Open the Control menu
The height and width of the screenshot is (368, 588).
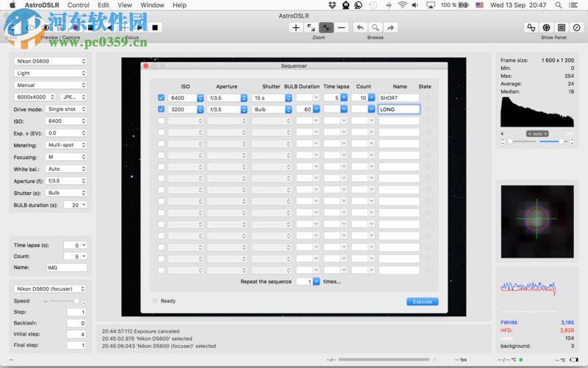79,5
